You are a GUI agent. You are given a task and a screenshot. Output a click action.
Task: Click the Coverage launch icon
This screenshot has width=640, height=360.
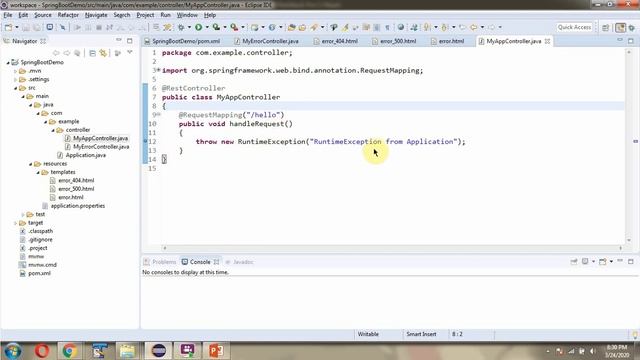[216, 27]
